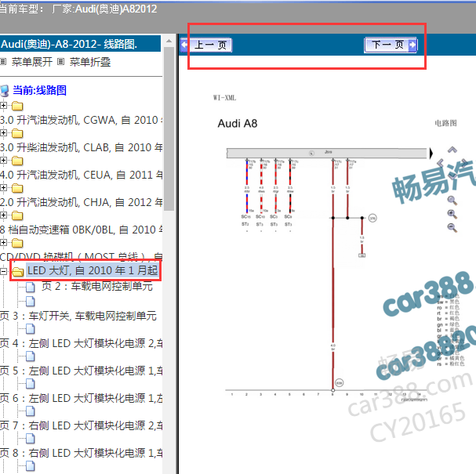
Task: Pan diagram left with the left chevron
Action: [x=441, y=163]
